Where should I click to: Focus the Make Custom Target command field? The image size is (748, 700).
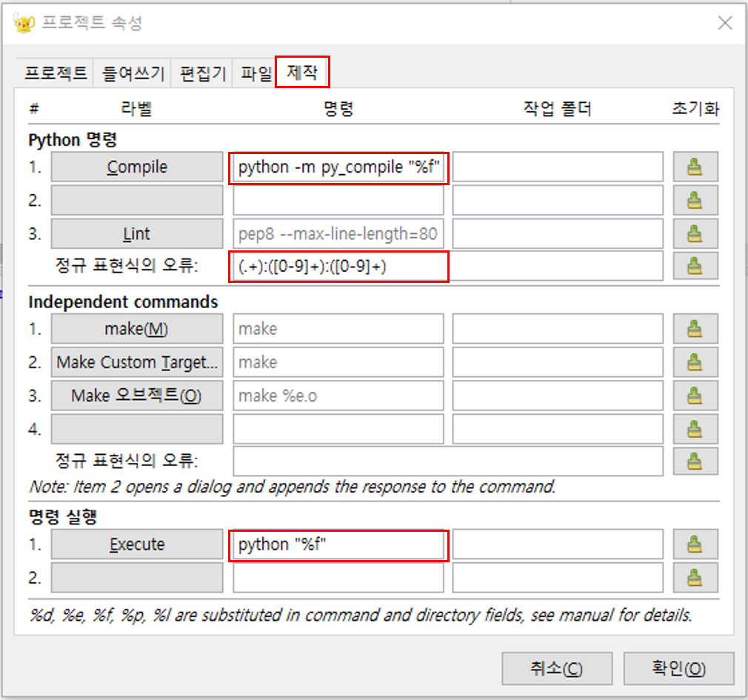[x=338, y=362]
